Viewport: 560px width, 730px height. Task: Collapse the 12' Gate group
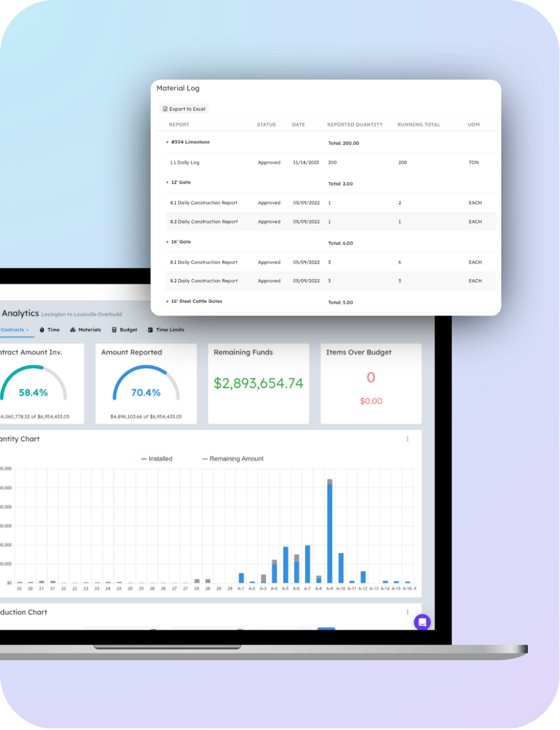pos(168,183)
